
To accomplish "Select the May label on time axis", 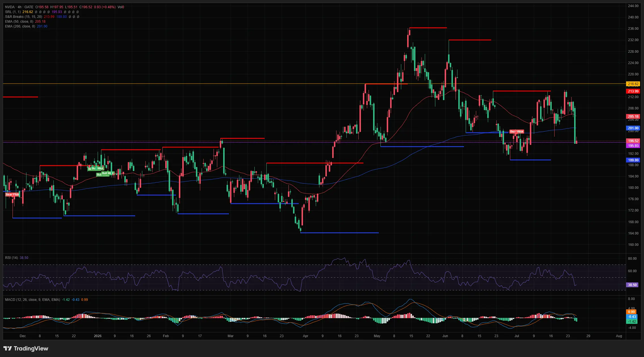I will pos(377,336).
